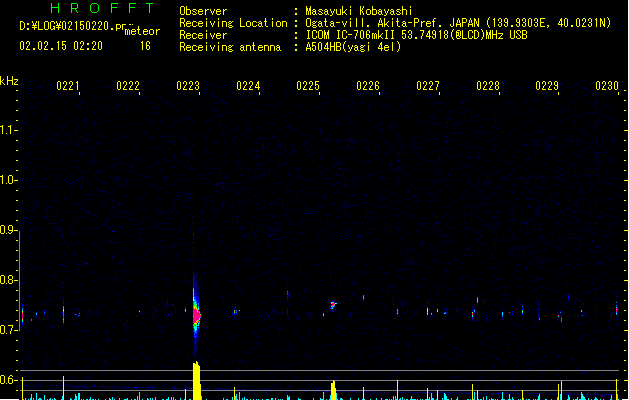Click the 1.1 kHz axis label
Viewport: 629px width, 400px height.
(x=7, y=130)
